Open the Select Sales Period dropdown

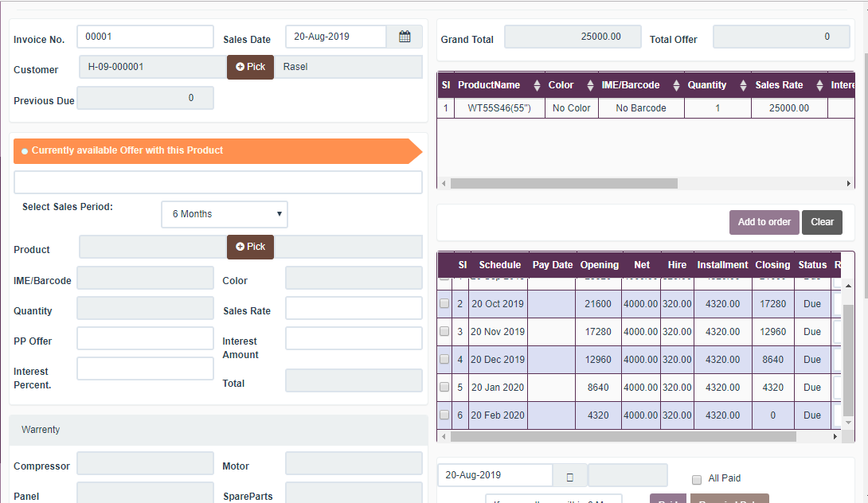click(x=224, y=214)
